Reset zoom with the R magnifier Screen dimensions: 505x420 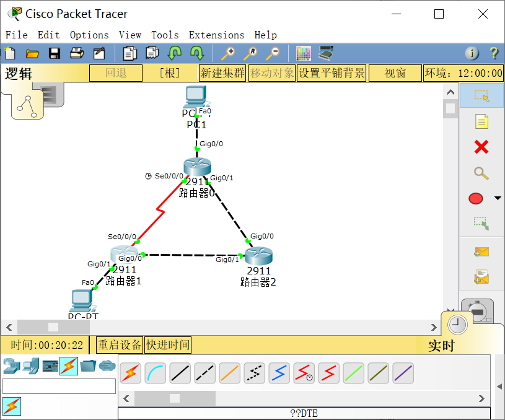coord(250,53)
